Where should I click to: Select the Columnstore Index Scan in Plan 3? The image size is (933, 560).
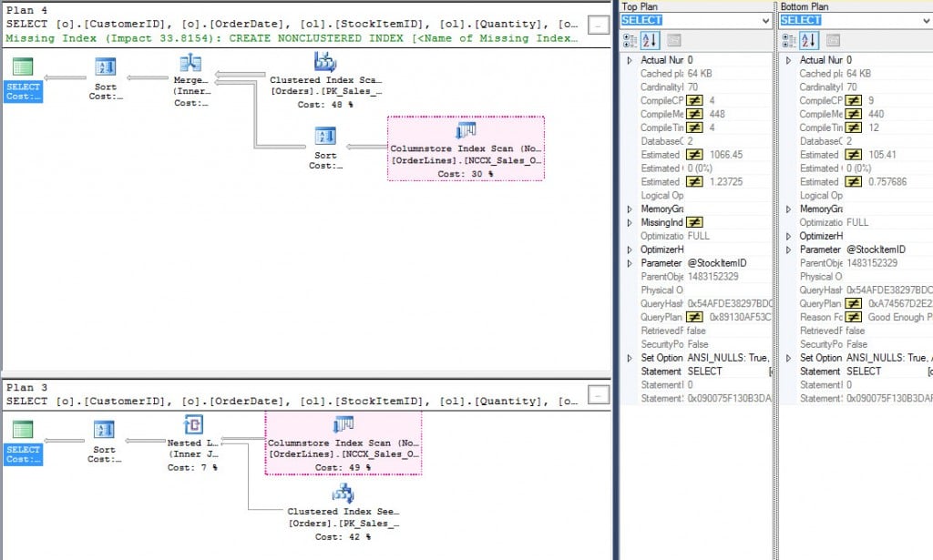[x=343, y=425]
